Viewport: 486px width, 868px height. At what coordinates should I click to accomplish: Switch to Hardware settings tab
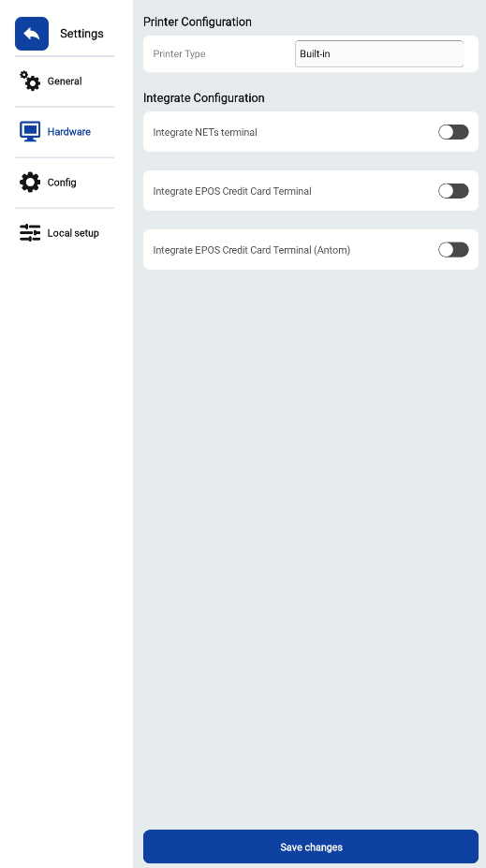[x=65, y=132]
